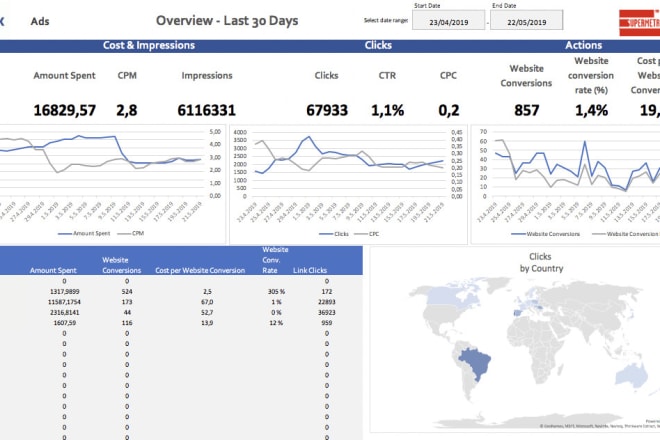Select the Overview - Last 30 Days title
Viewport: 660px width, 440px height.
click(x=227, y=21)
